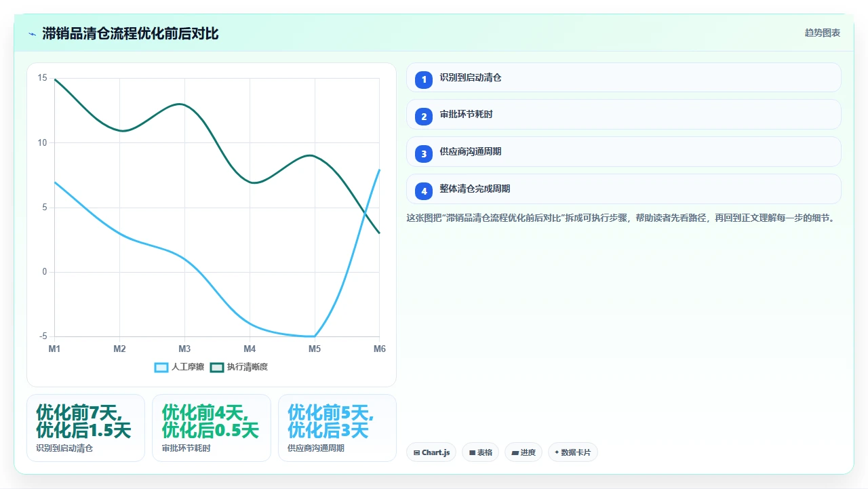Viewport: 868px width, 489px height.
Task: Click the M1 axis label
Action: pos(54,349)
